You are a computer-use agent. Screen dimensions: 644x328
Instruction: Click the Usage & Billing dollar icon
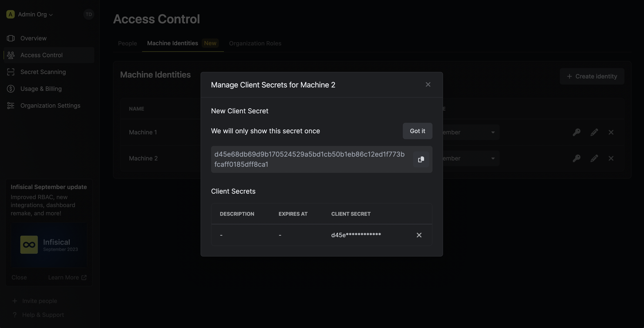(11, 89)
